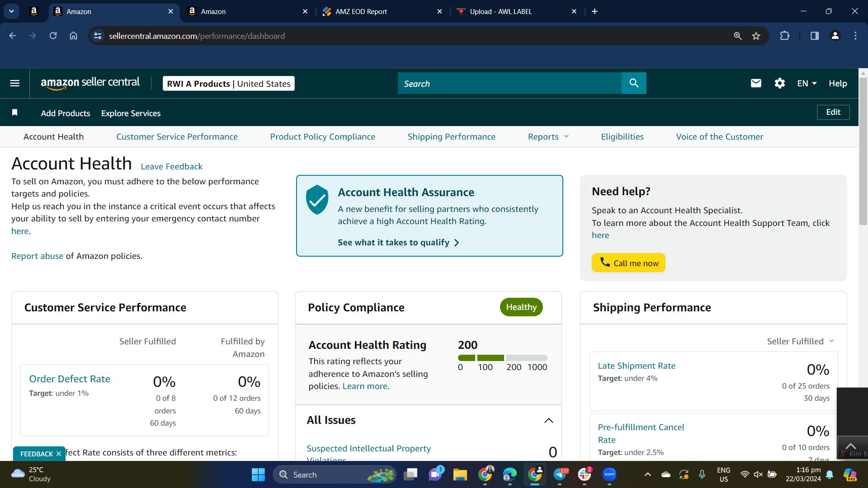Screen dimensions: 868x488
Task: Bookmark this page with the star icon
Action: pos(756,36)
